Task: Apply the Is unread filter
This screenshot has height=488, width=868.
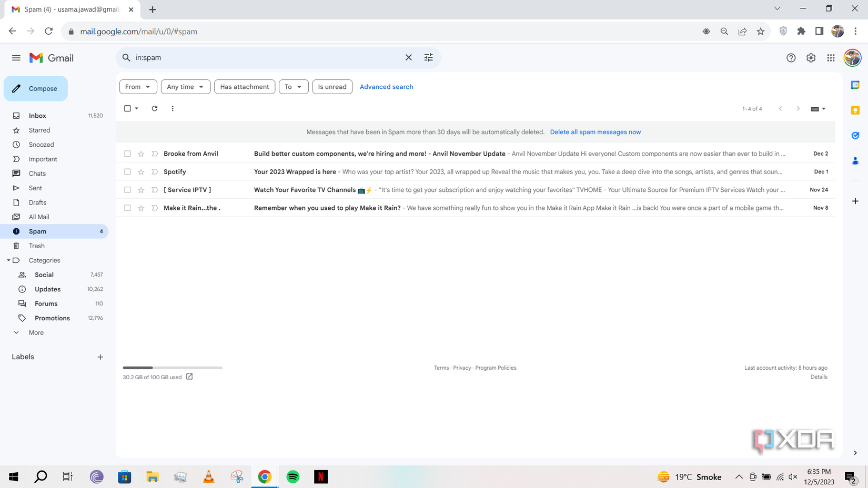Action: [332, 87]
